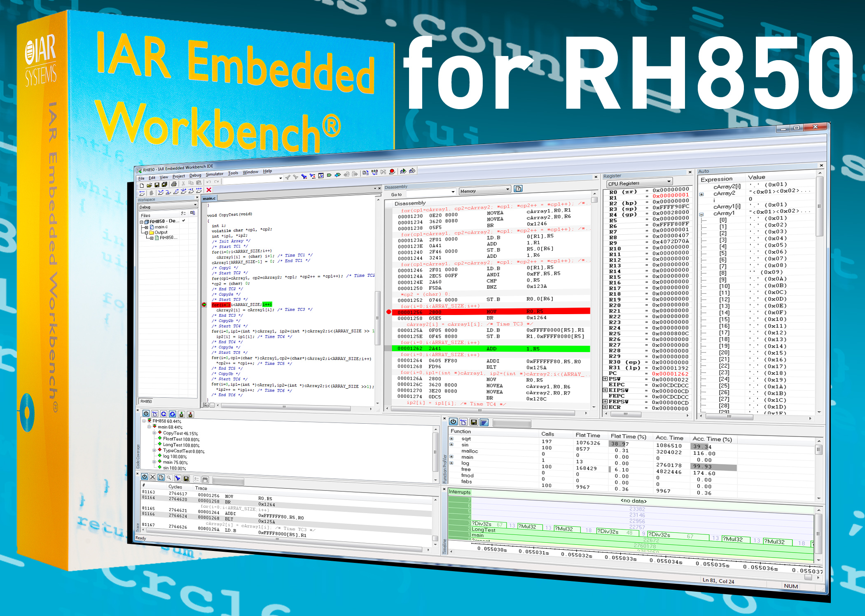Toggle the breakpoint marker in editor margin
This screenshot has width=865, height=616.
[x=204, y=305]
